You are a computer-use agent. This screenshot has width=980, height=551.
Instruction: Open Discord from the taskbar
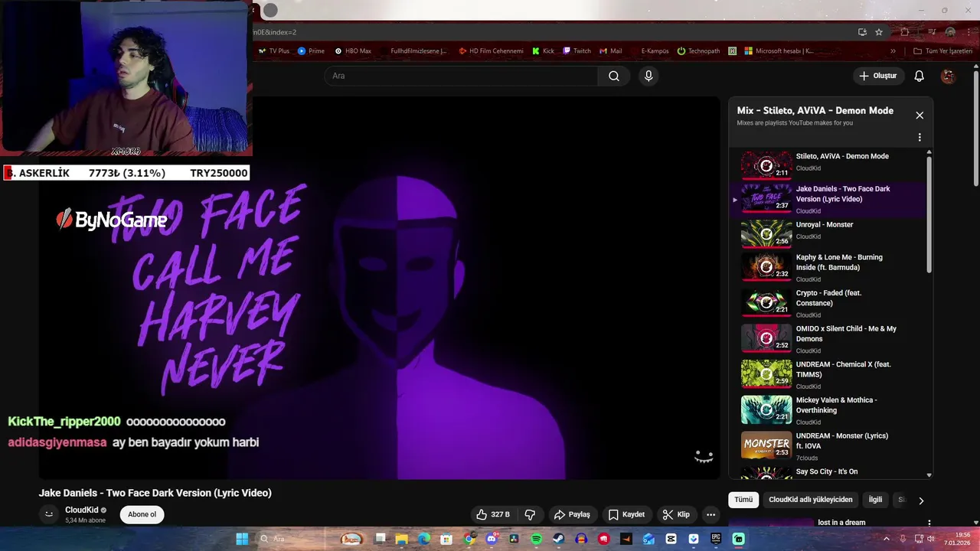coord(492,539)
